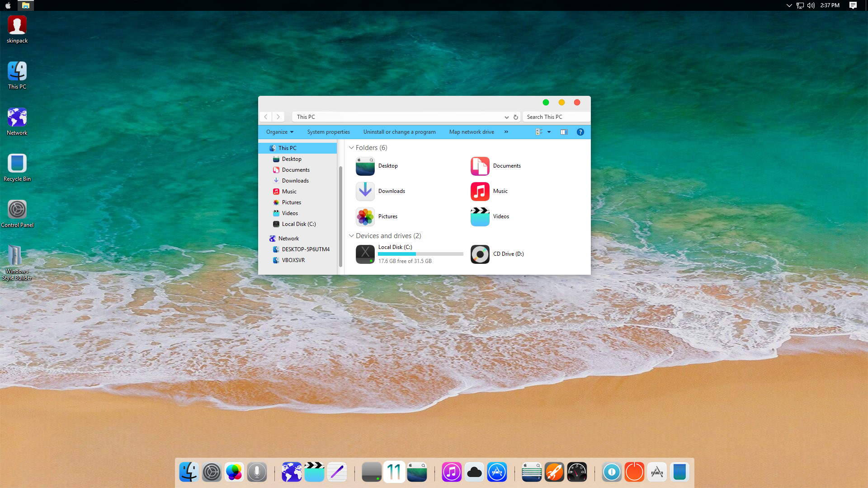Open the Music folder icon
The height and width of the screenshot is (488, 868).
click(480, 192)
